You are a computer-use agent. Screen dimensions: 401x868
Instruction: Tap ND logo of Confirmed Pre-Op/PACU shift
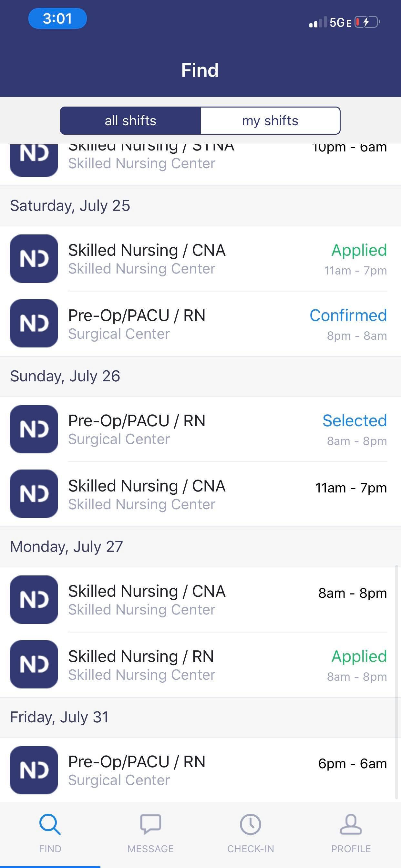click(34, 323)
